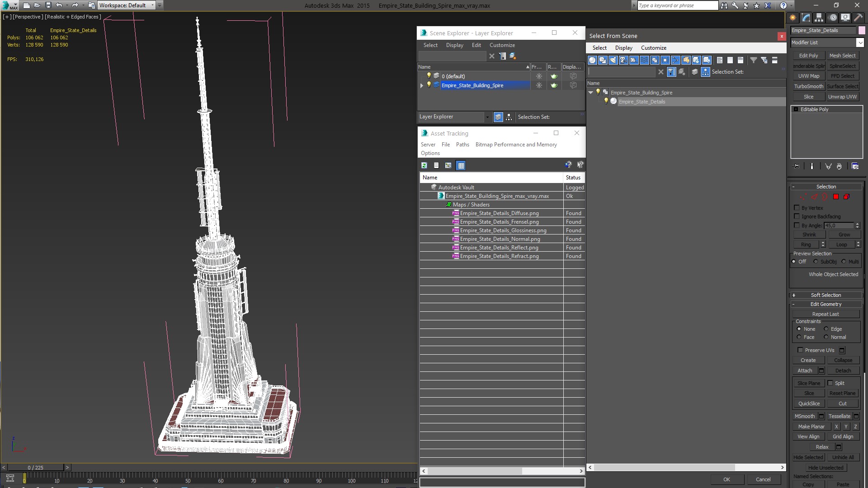Image resolution: width=868 pixels, height=488 pixels.
Task: Open the Modifier List dropdown
Action: click(x=860, y=42)
